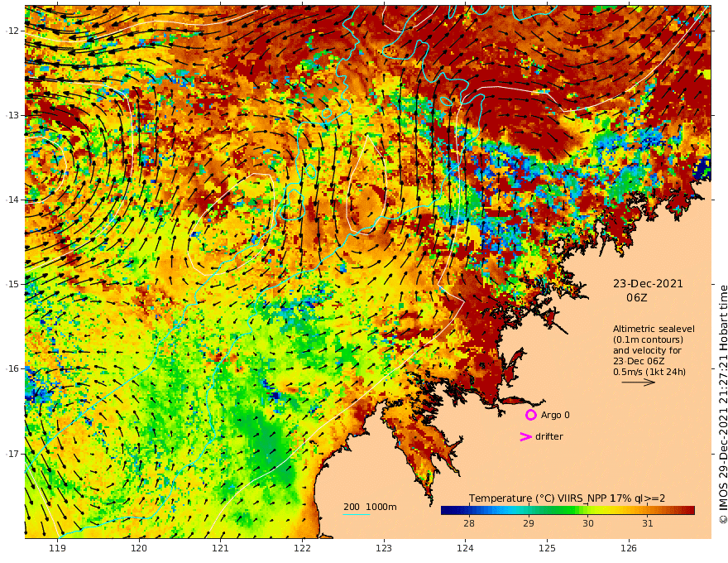Click the 'Altimetric sealevel' caption text

pyautogui.click(x=654, y=329)
